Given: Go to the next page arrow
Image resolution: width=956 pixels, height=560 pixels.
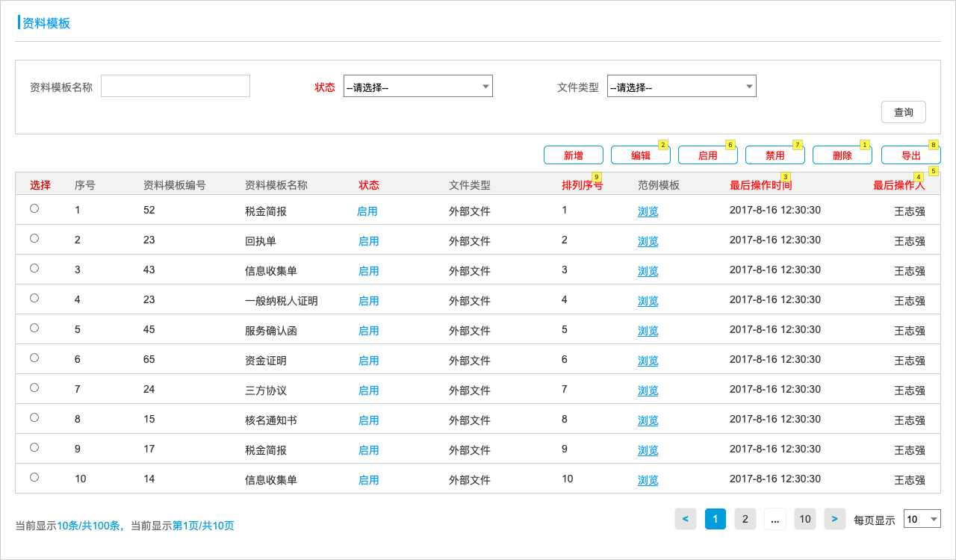Looking at the screenshot, I should (x=835, y=519).
